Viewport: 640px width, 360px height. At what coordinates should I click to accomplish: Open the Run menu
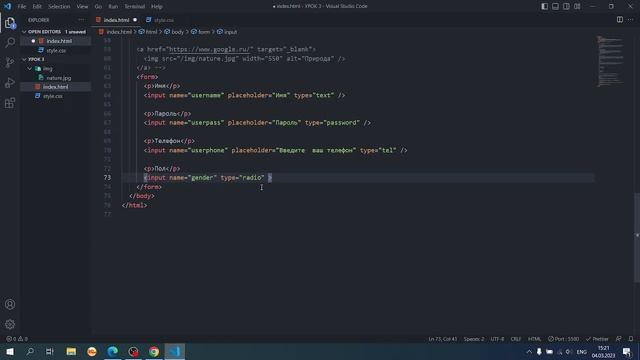pyautogui.click(x=113, y=7)
